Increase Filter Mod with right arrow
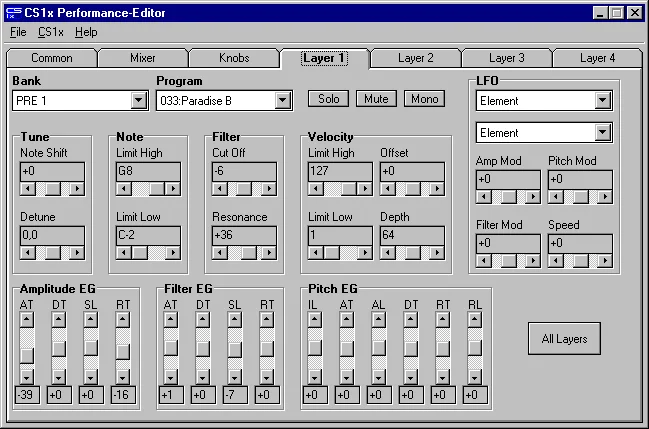Screen dimensions: 649x429 pyautogui.click(x=533, y=260)
